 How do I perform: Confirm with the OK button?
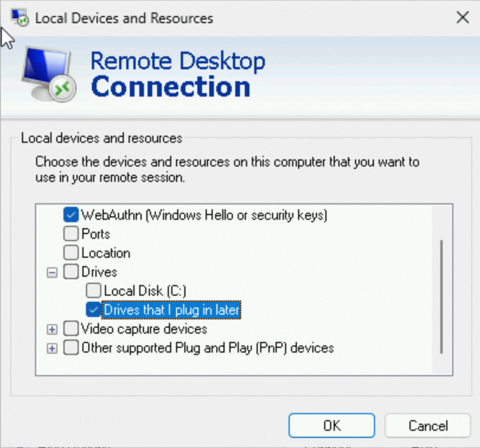[x=331, y=425]
